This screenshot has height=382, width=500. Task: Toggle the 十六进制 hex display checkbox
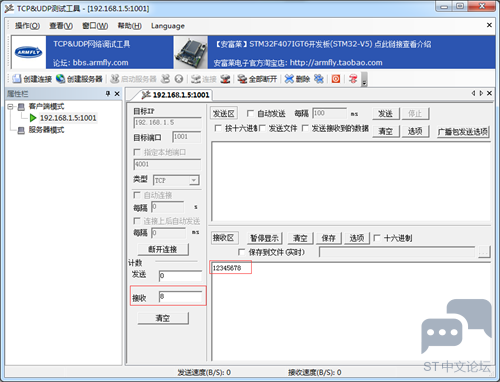377,238
